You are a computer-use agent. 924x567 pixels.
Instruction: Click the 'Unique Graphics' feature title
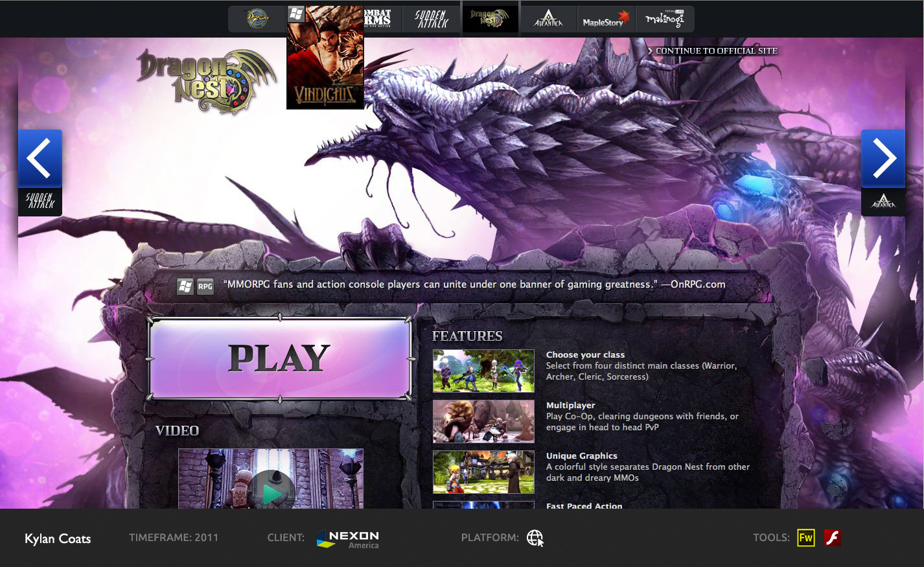581,456
